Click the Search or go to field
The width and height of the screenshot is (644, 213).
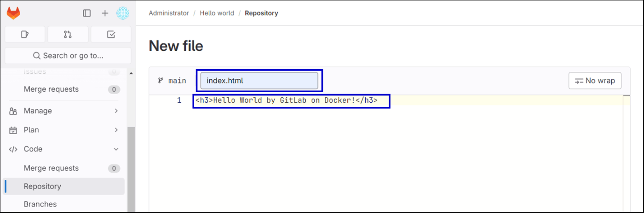tap(68, 56)
